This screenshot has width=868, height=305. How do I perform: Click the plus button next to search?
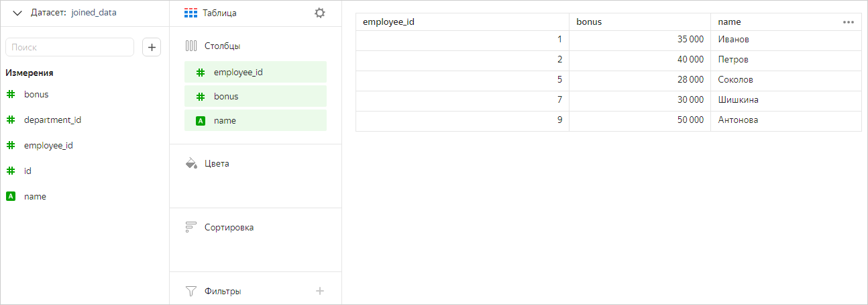point(152,47)
